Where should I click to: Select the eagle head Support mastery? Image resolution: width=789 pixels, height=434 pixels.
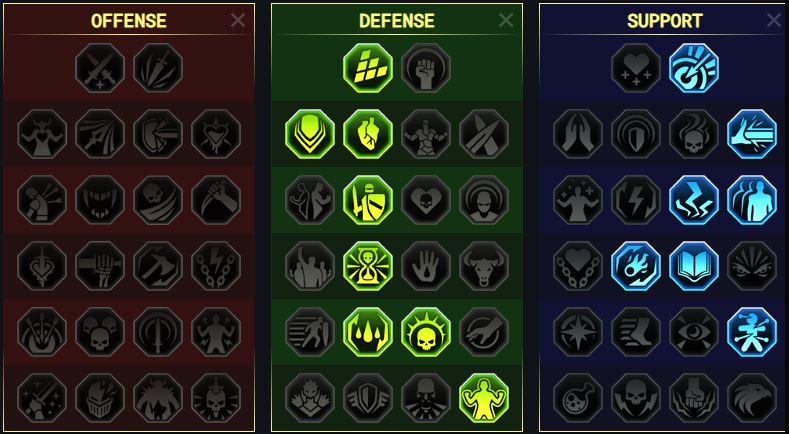pyautogui.click(x=752, y=398)
